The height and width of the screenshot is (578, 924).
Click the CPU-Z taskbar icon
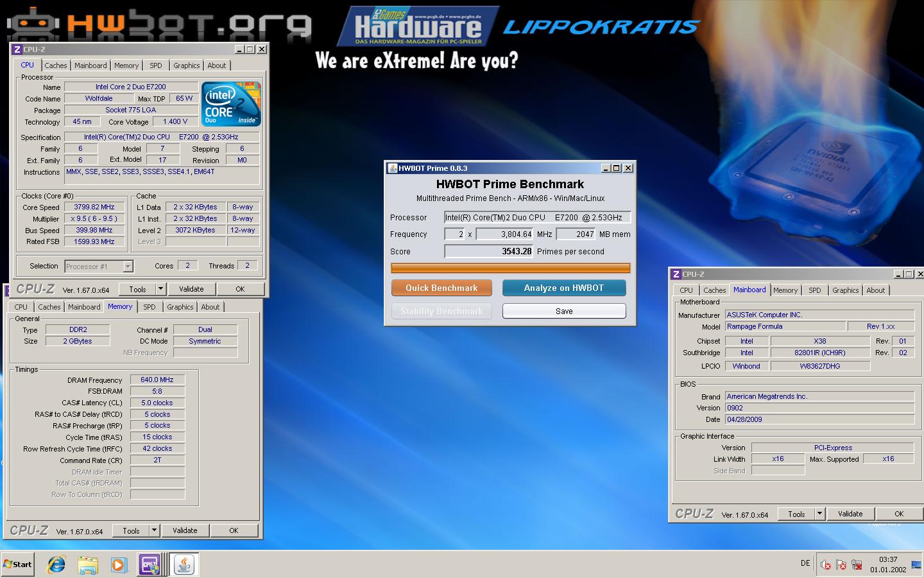tap(150, 565)
